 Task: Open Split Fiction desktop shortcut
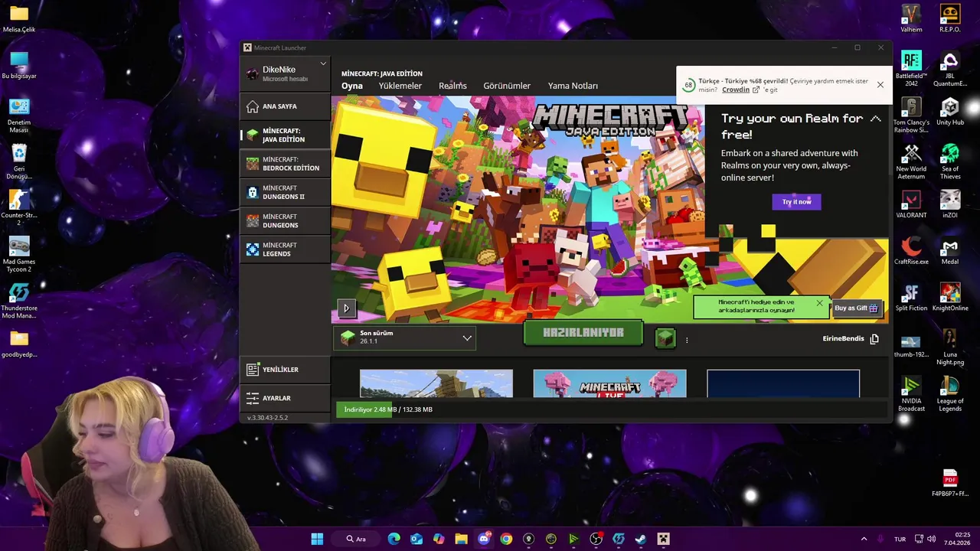tap(911, 297)
